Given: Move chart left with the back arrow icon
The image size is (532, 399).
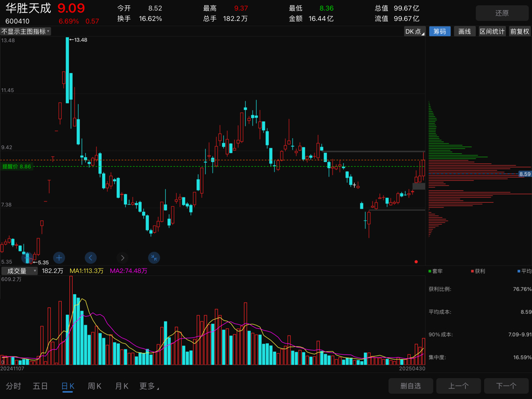Looking at the screenshot, I should 90,258.
